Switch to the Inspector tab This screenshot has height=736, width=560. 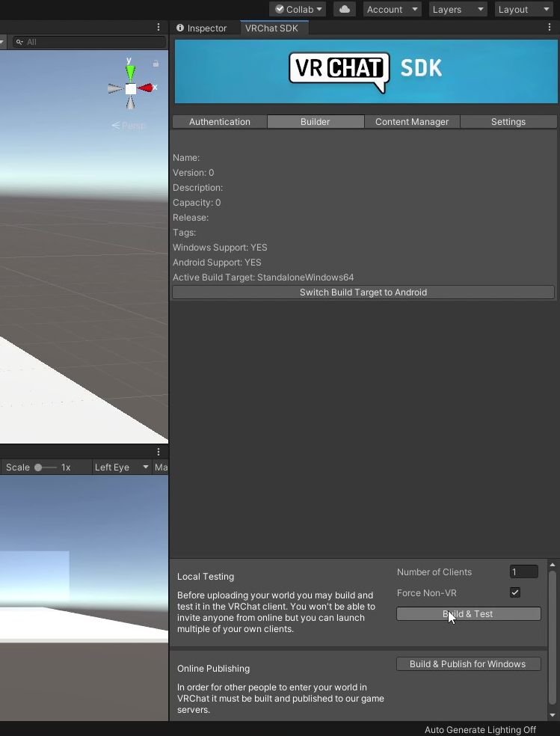click(202, 28)
